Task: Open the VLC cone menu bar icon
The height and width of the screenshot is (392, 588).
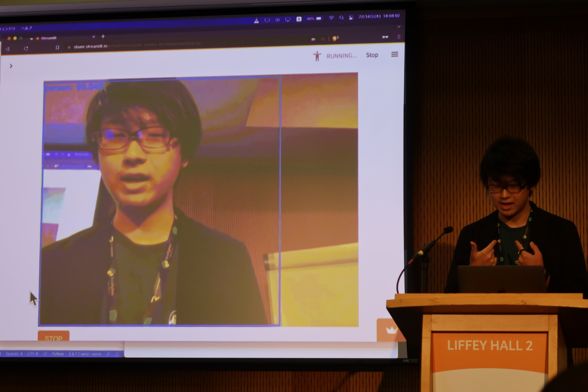Action: pyautogui.click(x=256, y=21)
